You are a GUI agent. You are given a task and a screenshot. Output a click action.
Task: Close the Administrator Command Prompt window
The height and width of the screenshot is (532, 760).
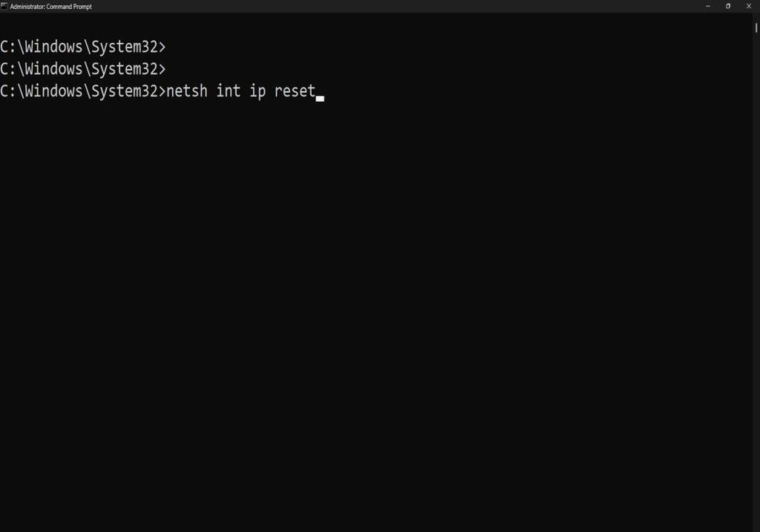[x=749, y=6]
